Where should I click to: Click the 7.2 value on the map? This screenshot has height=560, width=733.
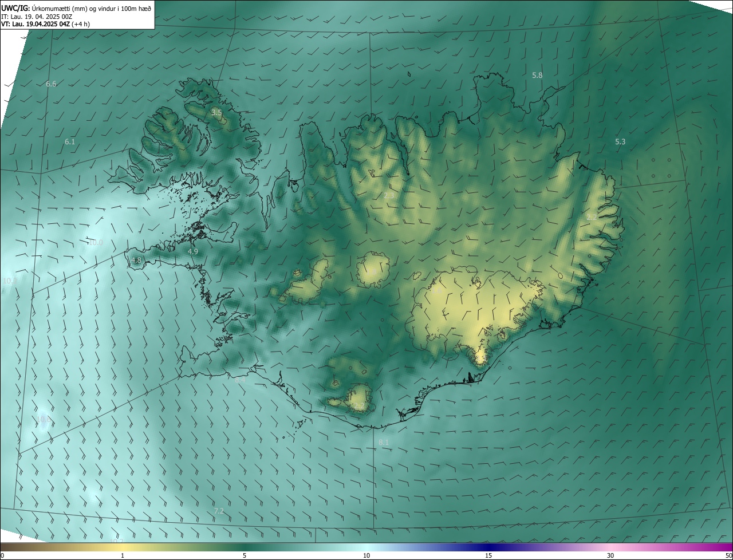[219, 511]
